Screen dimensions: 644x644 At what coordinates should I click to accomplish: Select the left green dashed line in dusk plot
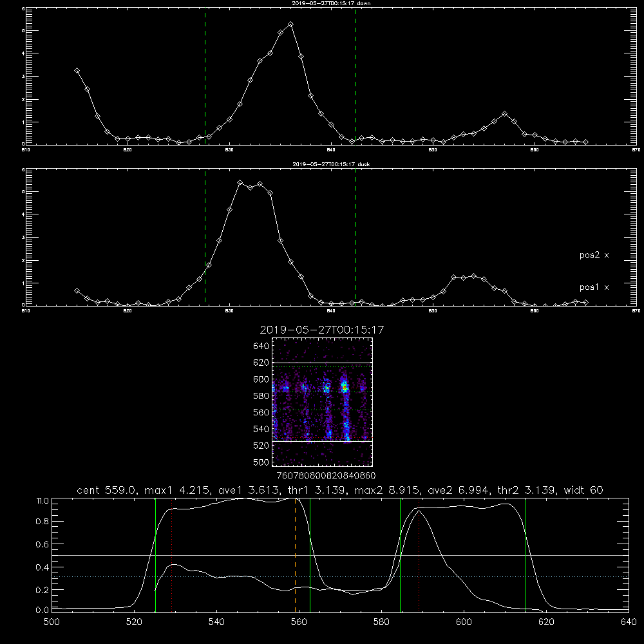tap(205, 237)
